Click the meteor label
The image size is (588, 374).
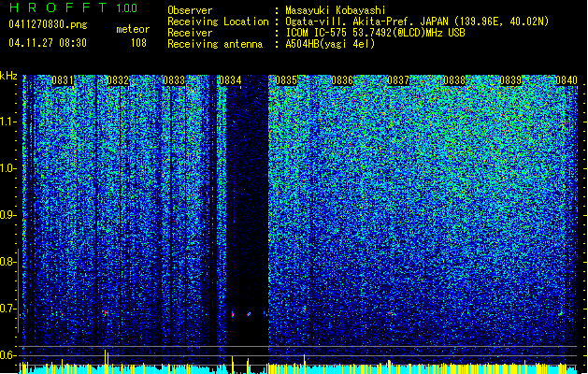[133, 29]
